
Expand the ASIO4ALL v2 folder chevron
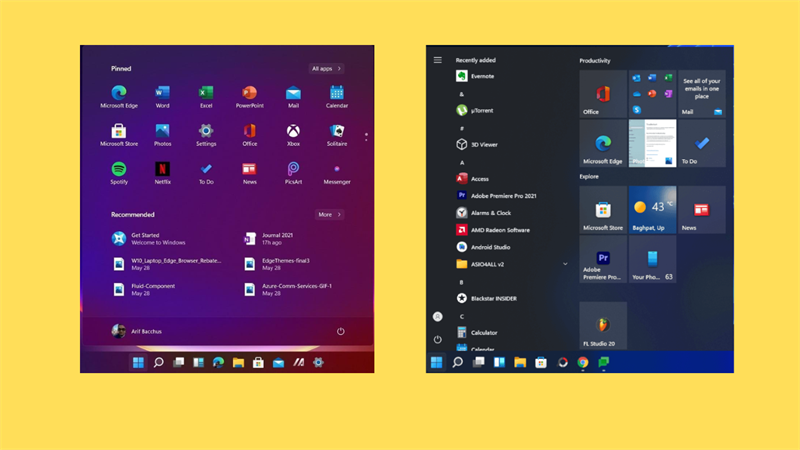pos(565,264)
